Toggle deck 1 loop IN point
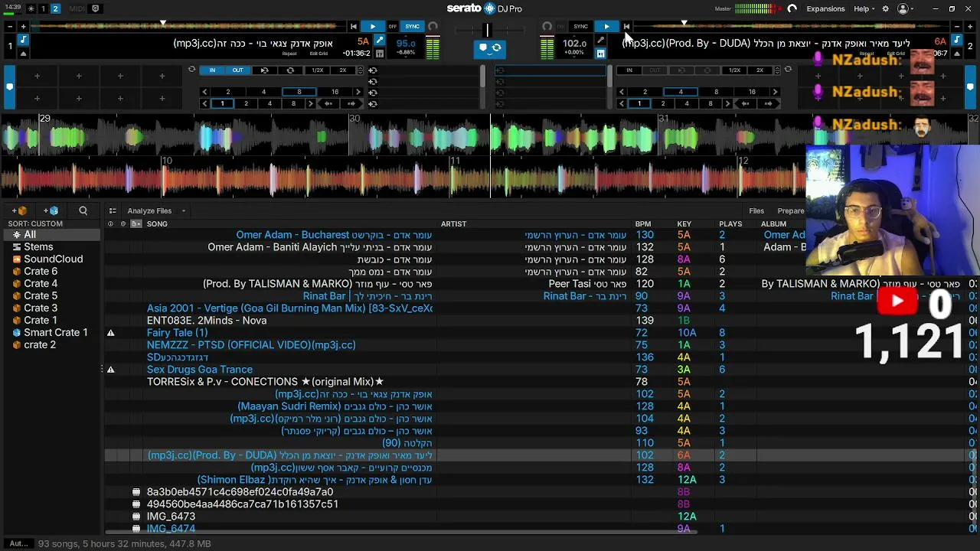Viewport: 980px width, 551px height. pyautogui.click(x=212, y=70)
